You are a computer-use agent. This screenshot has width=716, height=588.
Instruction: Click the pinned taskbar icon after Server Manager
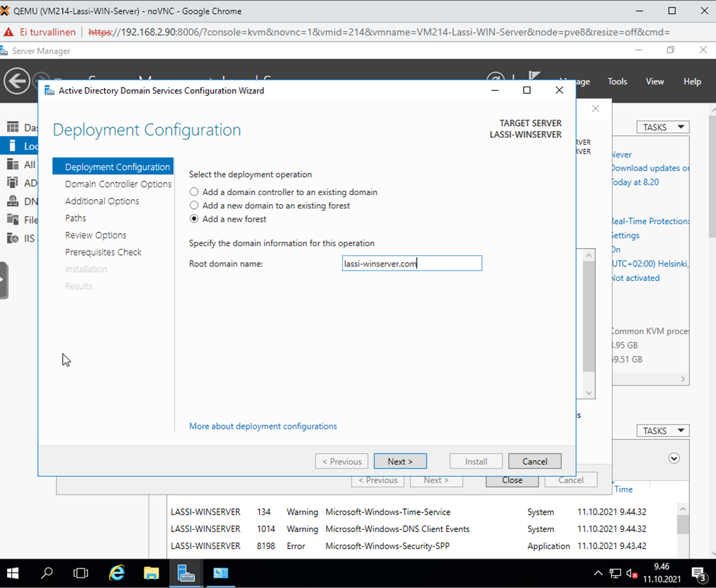pyautogui.click(x=220, y=573)
